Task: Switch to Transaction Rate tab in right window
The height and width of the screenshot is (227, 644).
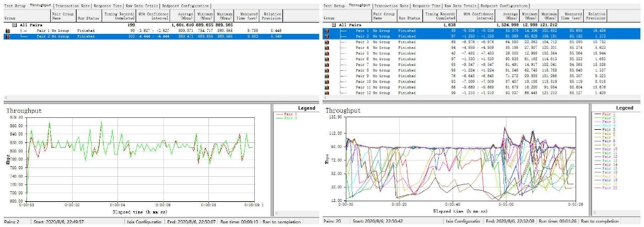Action: coord(392,6)
